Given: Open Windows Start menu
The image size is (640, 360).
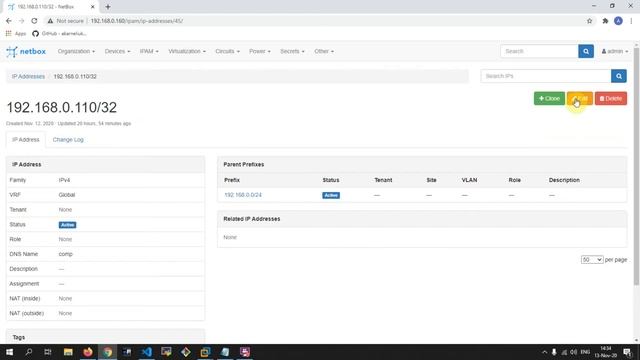Looking at the screenshot, I should pyautogui.click(x=9, y=352).
